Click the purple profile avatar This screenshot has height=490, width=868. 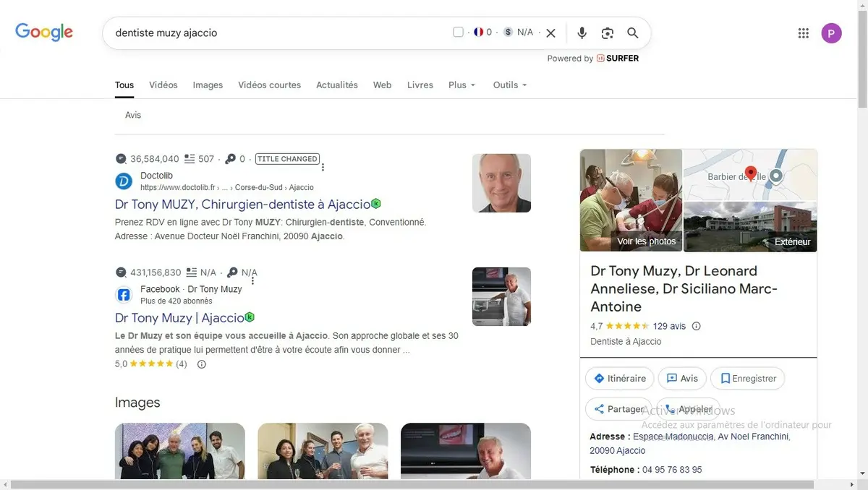coord(831,33)
